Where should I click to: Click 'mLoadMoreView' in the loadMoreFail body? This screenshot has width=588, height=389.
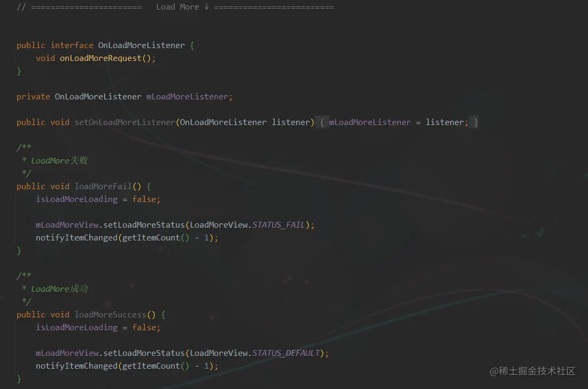67,225
